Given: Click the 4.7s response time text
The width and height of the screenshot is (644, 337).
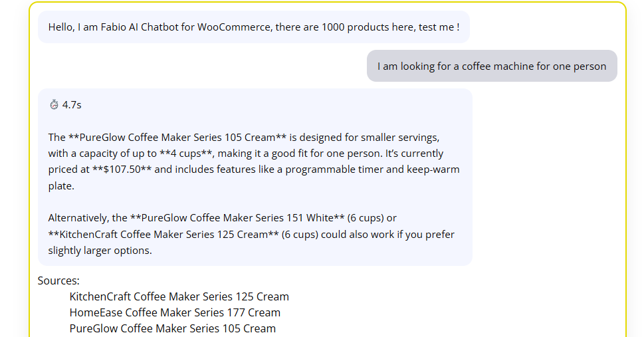Looking at the screenshot, I should tap(72, 104).
